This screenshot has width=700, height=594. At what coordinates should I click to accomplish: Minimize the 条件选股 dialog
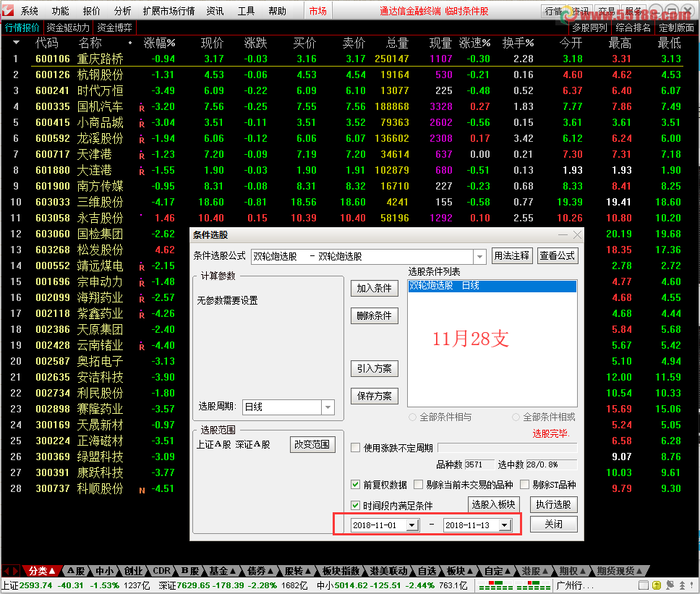coord(563,235)
